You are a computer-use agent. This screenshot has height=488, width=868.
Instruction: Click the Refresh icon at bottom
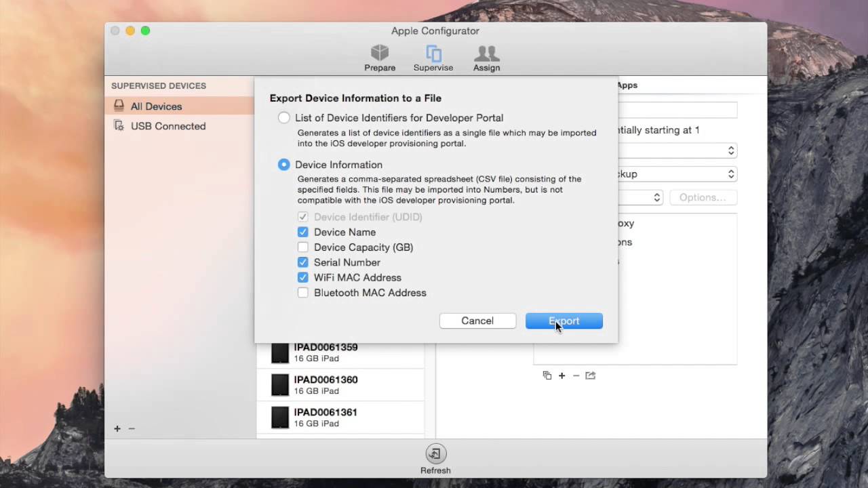[435, 453]
